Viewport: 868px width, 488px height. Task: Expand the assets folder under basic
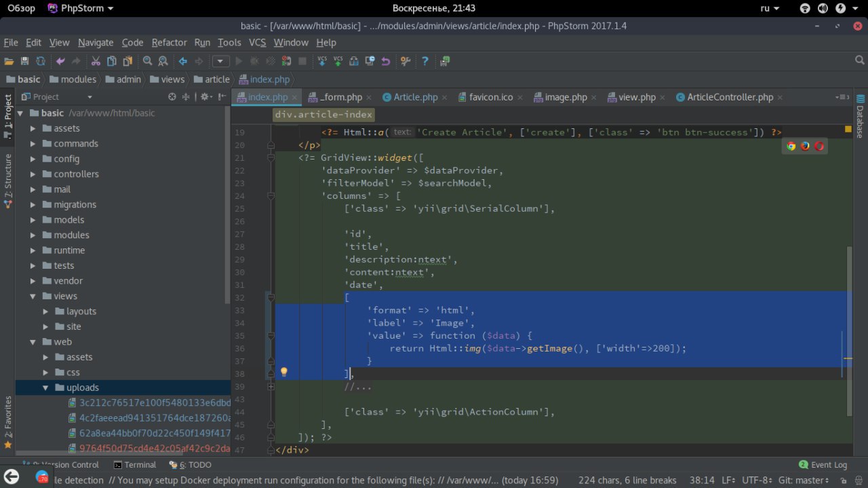33,128
